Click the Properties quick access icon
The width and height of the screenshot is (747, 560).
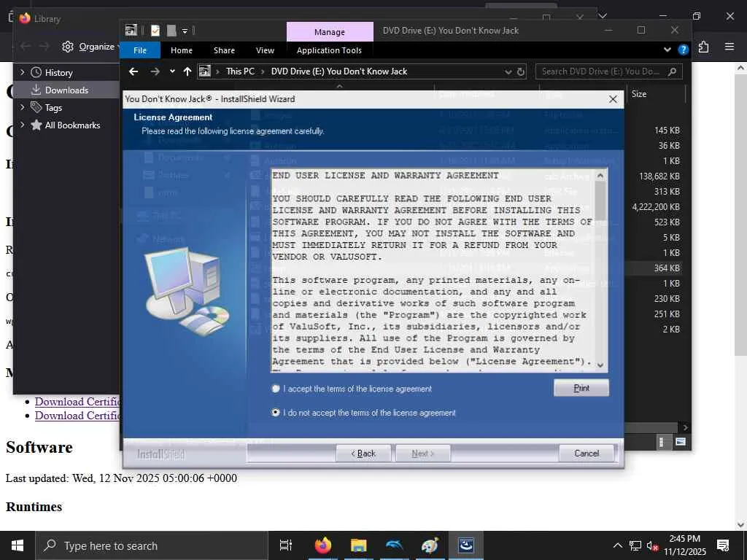pos(155,31)
